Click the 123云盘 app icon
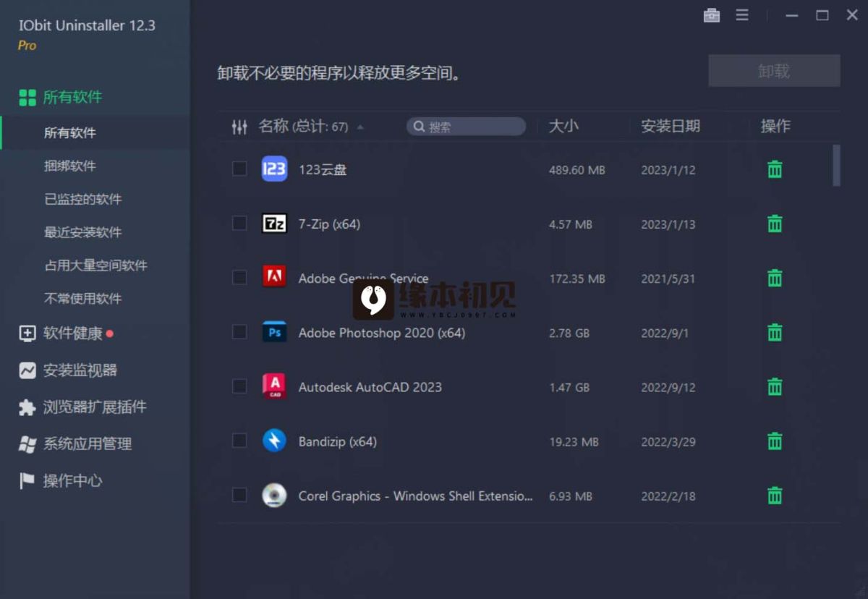This screenshot has height=599, width=868. [274, 169]
